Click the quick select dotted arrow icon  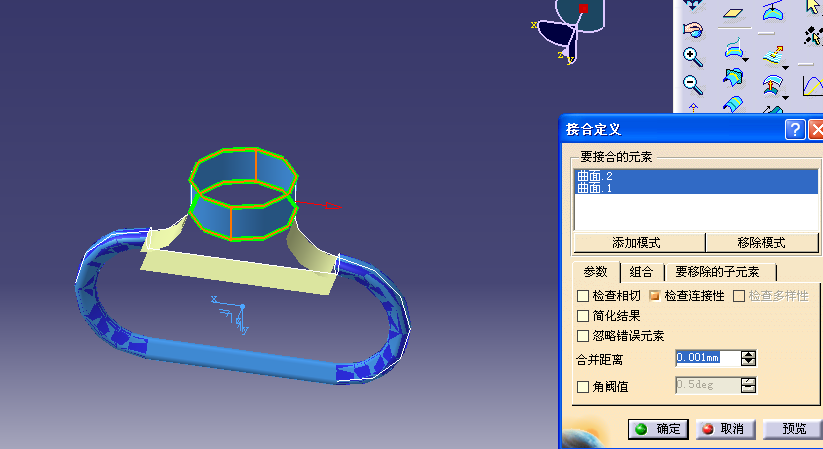coord(814,36)
